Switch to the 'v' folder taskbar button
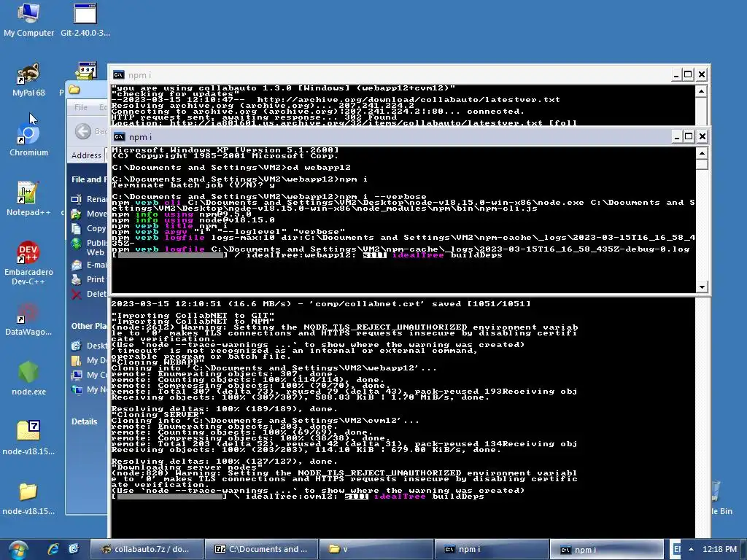This screenshot has width=747, height=560. pos(376,549)
